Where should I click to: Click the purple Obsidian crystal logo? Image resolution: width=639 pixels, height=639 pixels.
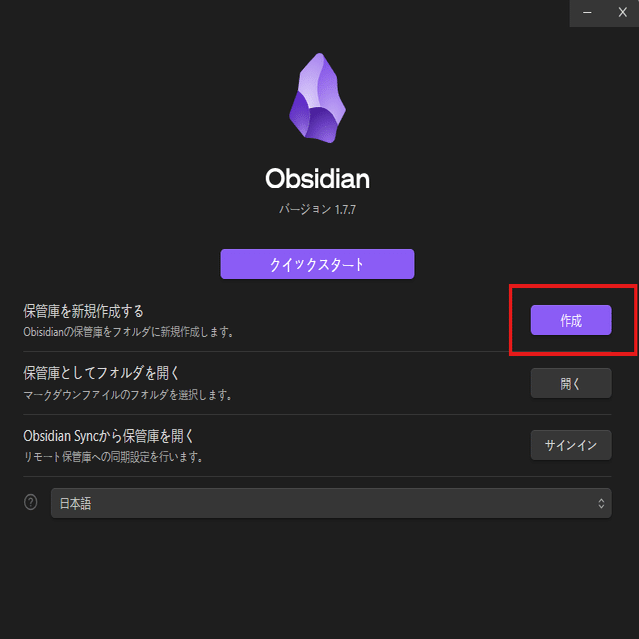[317, 98]
